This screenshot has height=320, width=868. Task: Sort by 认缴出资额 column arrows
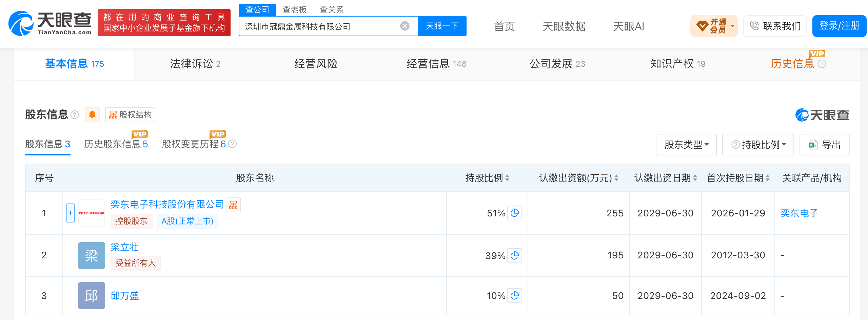[616, 178]
